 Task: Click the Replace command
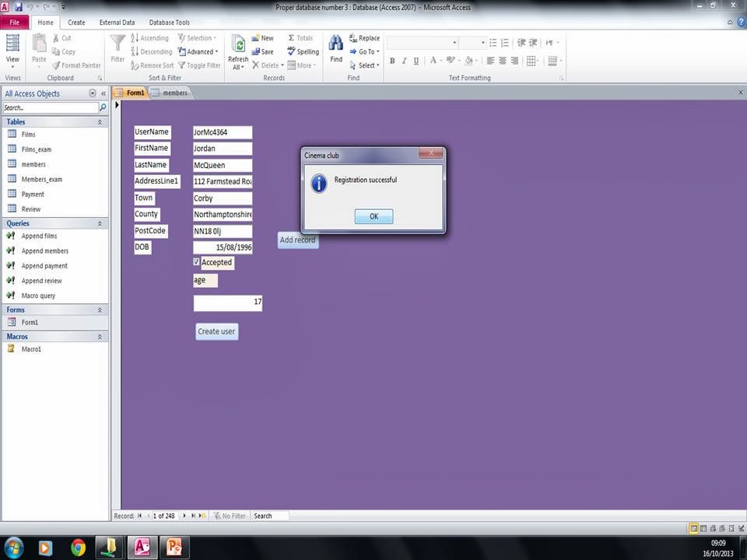(x=364, y=38)
